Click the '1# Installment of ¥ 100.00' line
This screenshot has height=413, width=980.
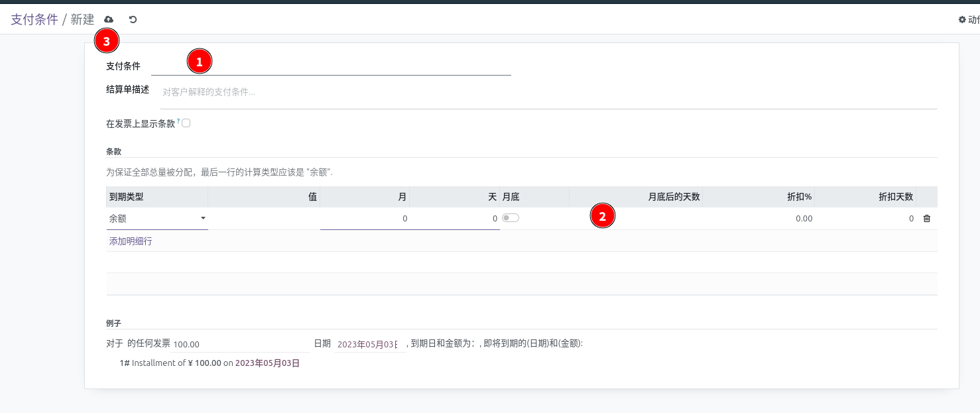coord(210,363)
